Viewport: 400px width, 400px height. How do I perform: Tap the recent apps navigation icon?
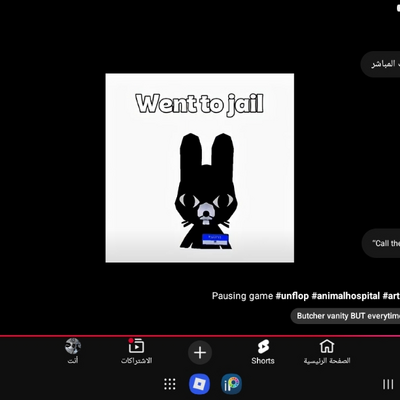pos(388,384)
